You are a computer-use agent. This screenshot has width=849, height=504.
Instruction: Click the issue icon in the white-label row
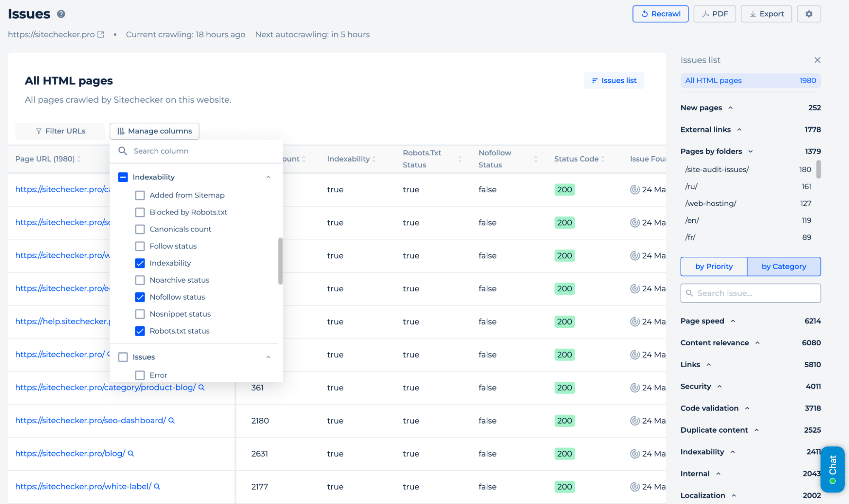pos(635,487)
